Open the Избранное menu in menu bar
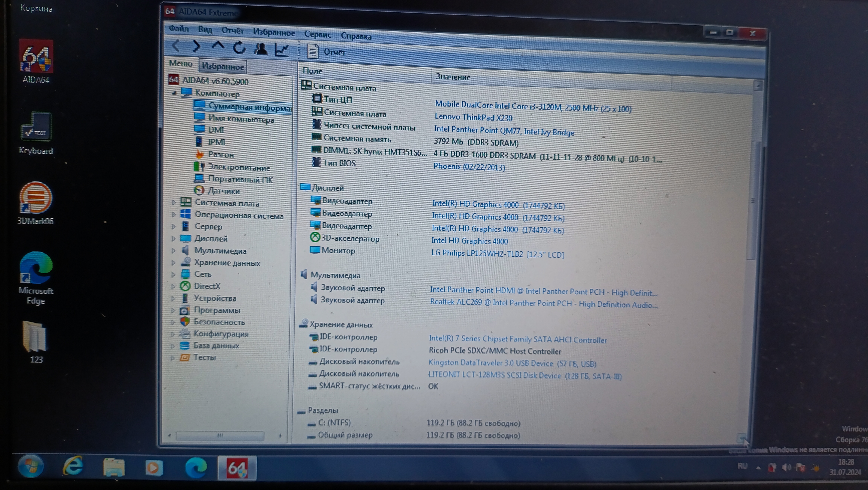Viewport: 868px width, 490px height. (x=274, y=32)
